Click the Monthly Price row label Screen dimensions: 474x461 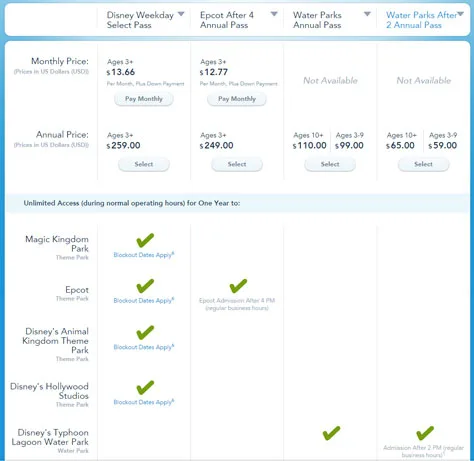[60, 61]
